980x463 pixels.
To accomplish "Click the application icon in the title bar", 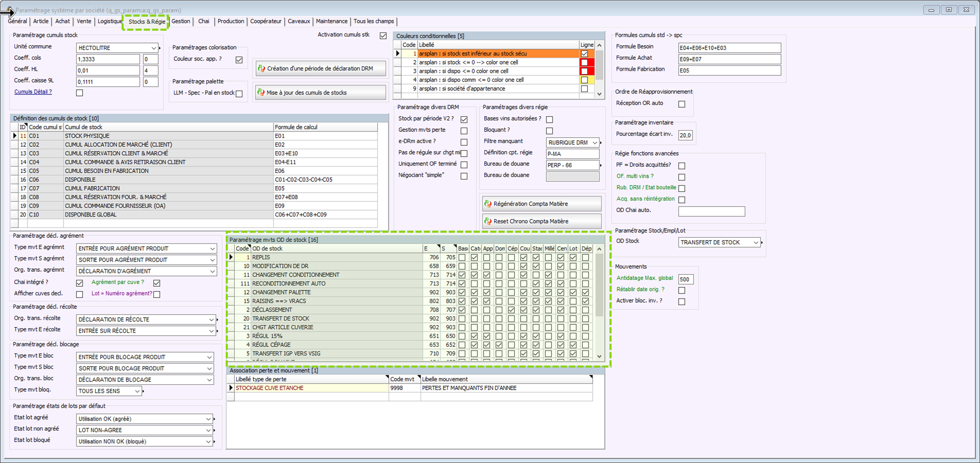I will (x=8, y=10).
